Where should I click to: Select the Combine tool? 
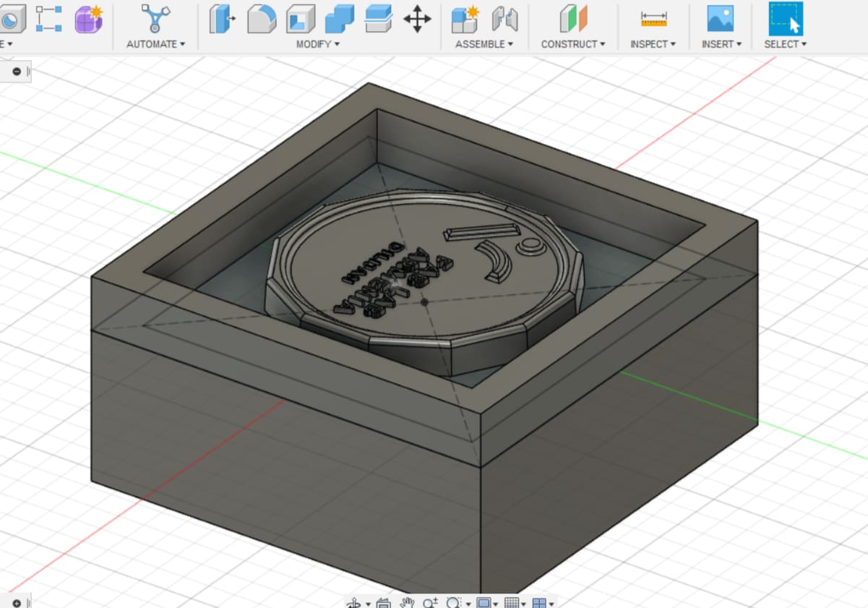point(339,18)
